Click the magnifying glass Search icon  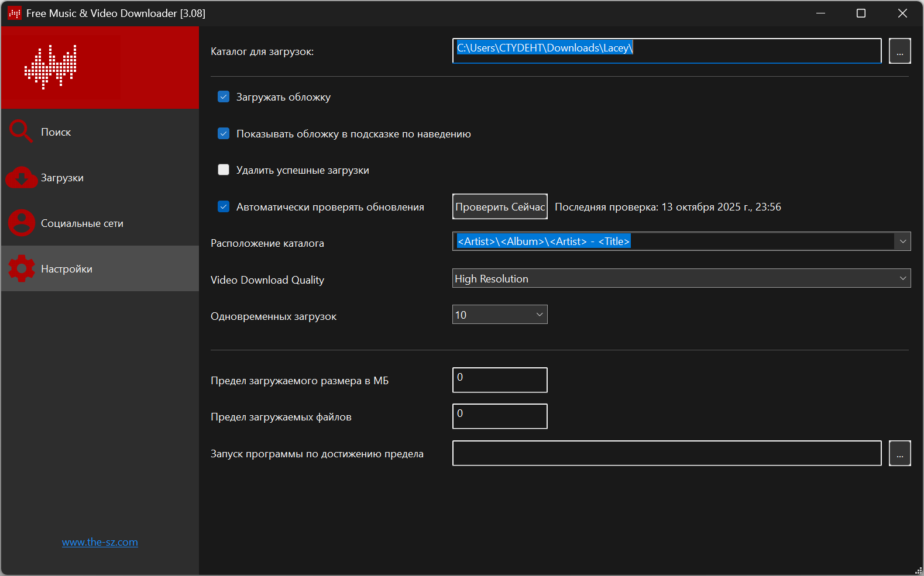coord(20,132)
